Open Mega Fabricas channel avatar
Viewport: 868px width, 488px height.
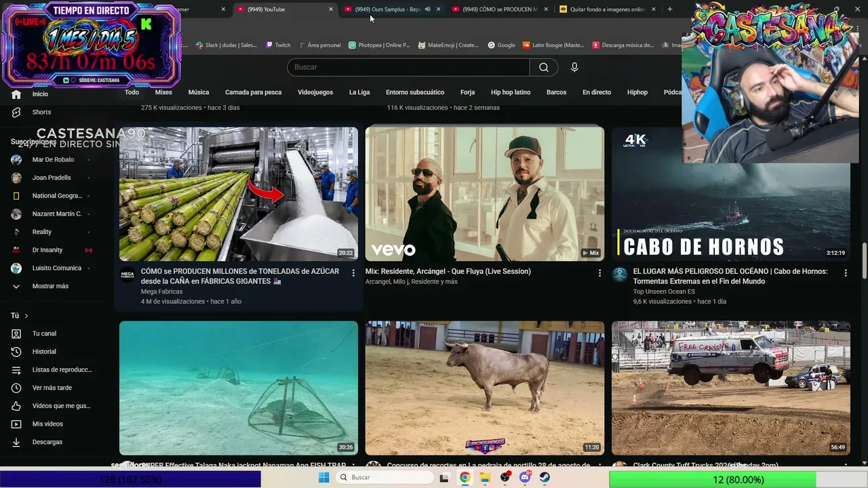127,274
